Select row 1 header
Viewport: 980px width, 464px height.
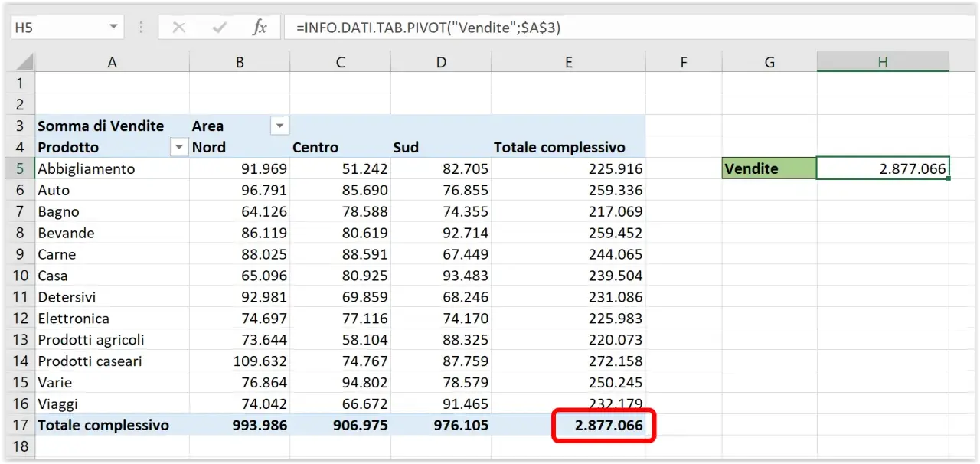tap(21, 83)
